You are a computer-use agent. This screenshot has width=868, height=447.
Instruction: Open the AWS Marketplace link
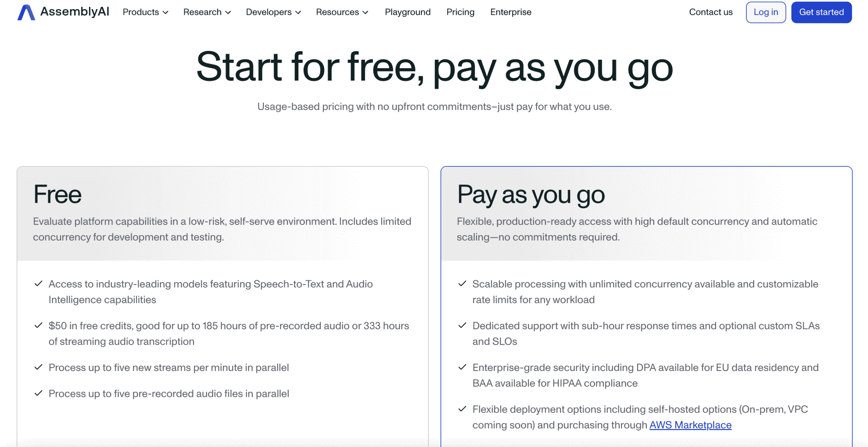pos(690,425)
